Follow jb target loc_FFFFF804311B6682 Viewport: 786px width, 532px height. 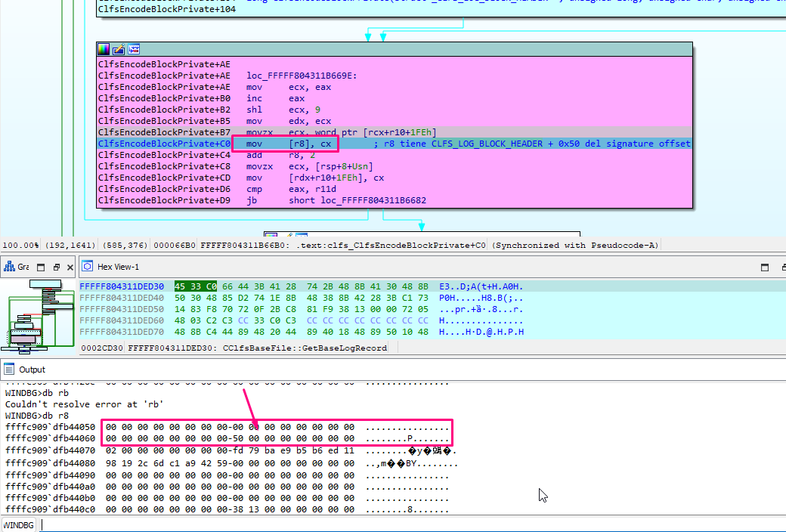373,200
